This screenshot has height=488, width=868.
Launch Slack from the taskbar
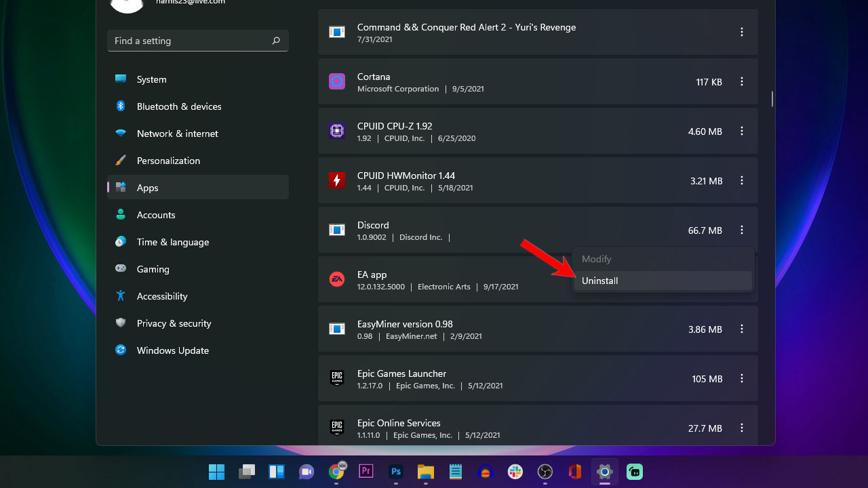(515, 471)
